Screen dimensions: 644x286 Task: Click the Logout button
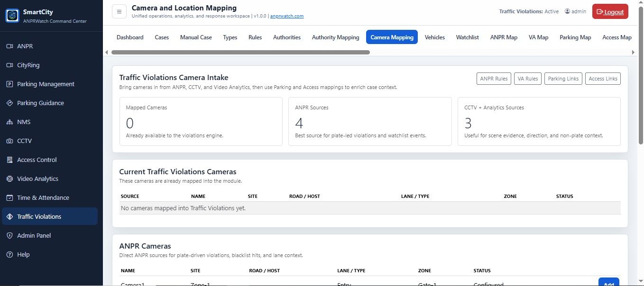click(610, 12)
